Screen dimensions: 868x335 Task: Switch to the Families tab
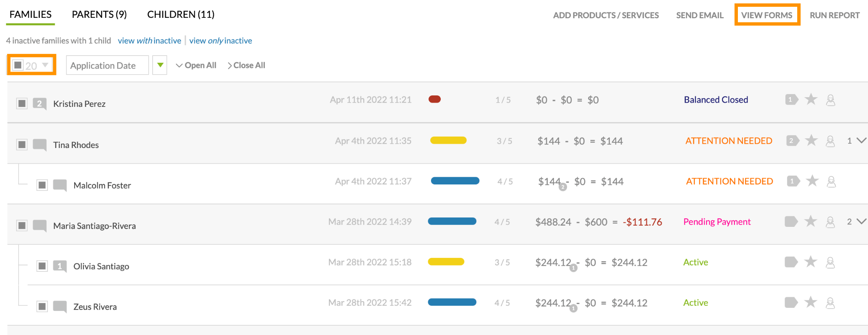coord(31,14)
